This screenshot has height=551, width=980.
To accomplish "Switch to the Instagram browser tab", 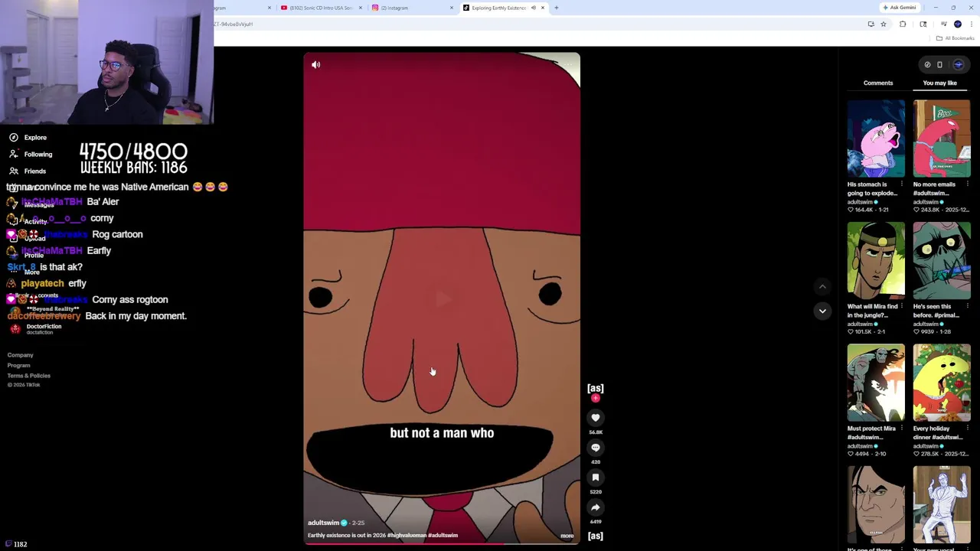I will pyautogui.click(x=410, y=8).
